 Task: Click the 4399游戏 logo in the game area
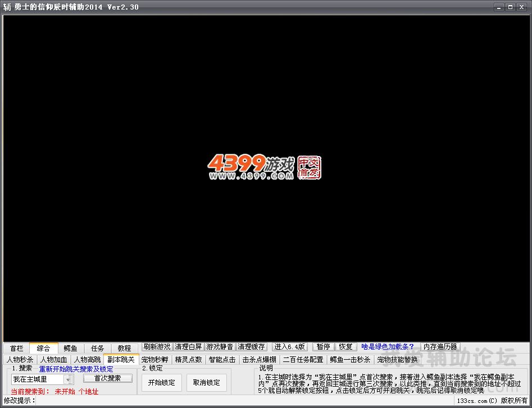pos(265,167)
